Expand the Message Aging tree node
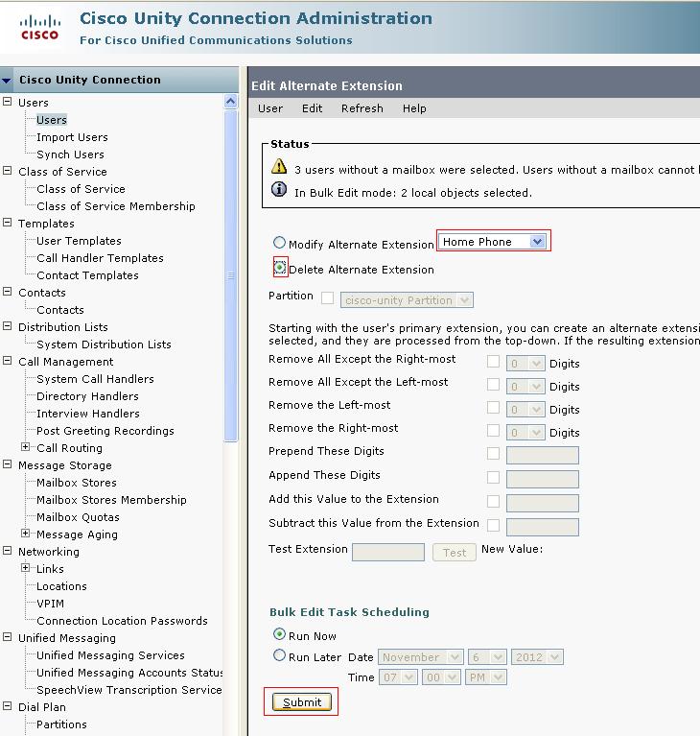700x736 pixels. [x=25, y=534]
